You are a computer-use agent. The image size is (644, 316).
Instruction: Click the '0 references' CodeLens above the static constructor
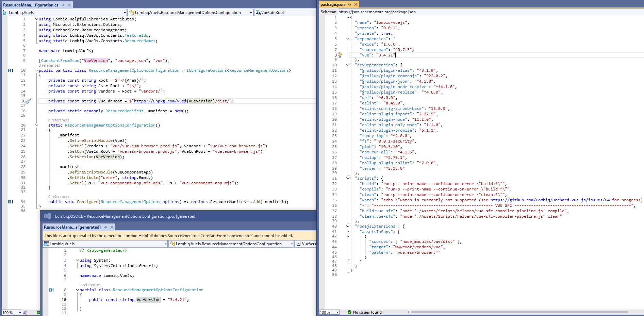59,120
